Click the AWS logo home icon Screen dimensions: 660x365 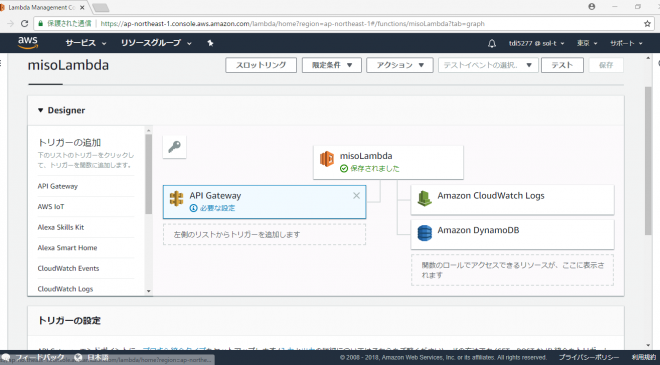(28, 43)
